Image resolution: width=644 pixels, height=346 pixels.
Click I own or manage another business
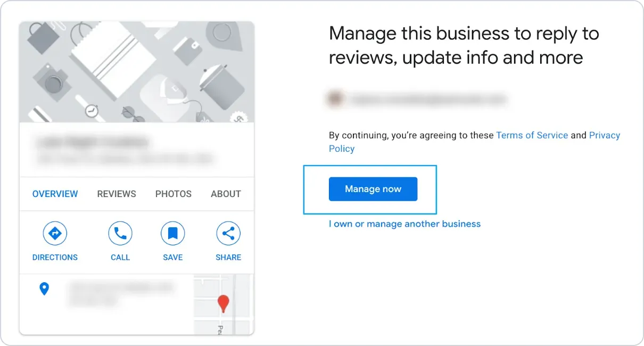404,224
